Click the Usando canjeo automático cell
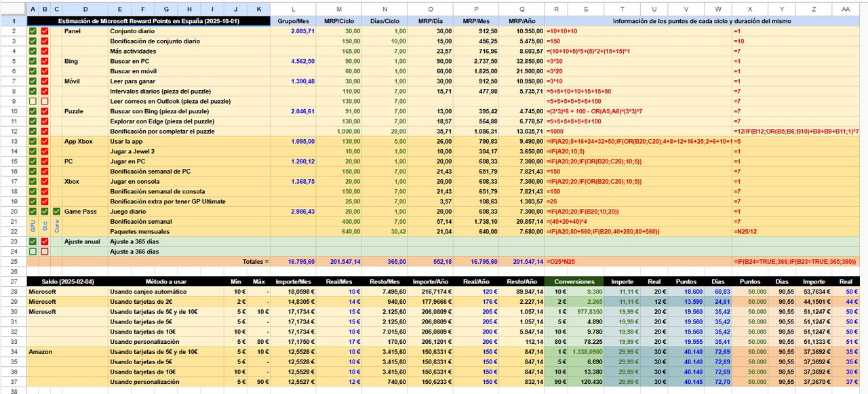Screen dimensions: 868x394 166,292
